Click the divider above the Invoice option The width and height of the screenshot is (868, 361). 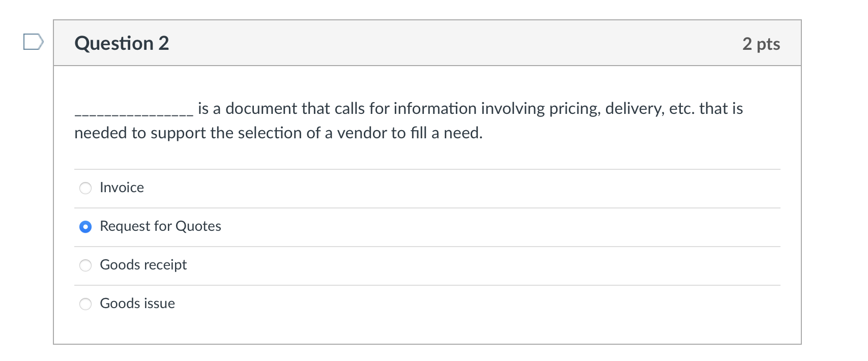(427, 168)
